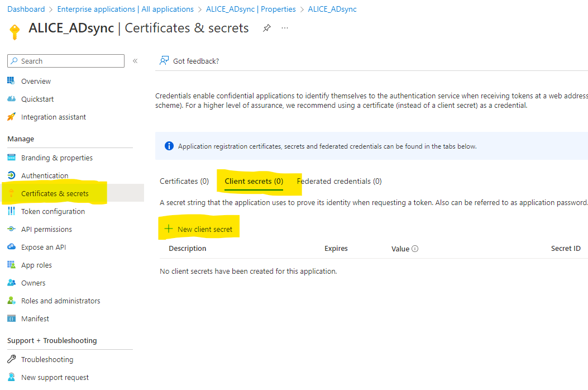Focus the sidebar Search field
Image resolution: width=588 pixels, height=390 pixels.
point(66,61)
